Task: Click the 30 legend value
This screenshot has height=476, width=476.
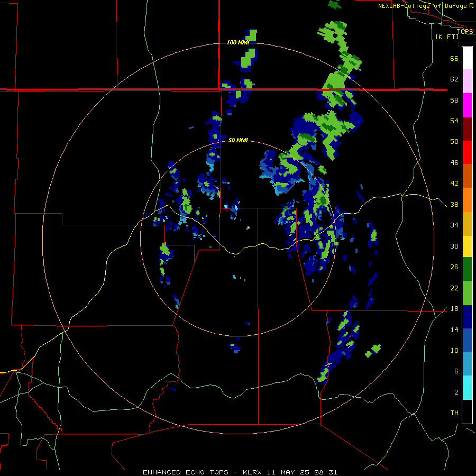Action: pos(454,246)
